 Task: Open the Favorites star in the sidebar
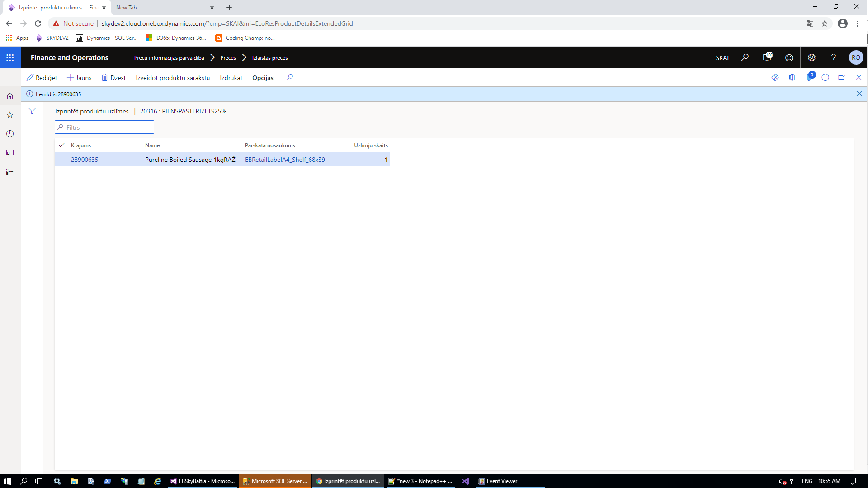point(10,115)
